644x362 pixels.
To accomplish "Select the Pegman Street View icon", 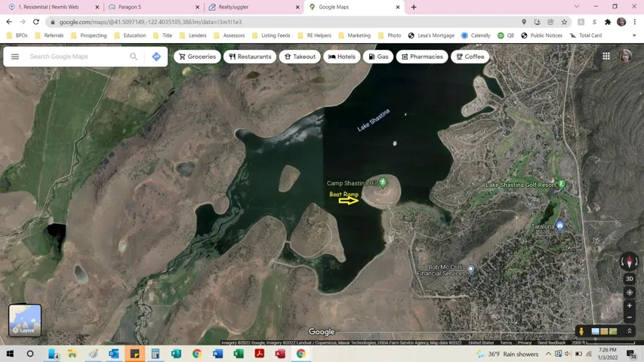I will click(x=581, y=331).
